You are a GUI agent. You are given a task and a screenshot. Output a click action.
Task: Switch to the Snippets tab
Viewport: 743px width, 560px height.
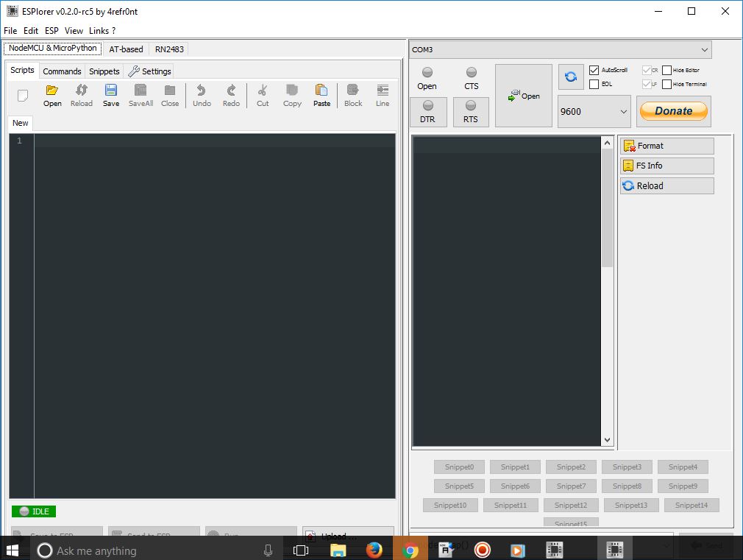coord(104,71)
